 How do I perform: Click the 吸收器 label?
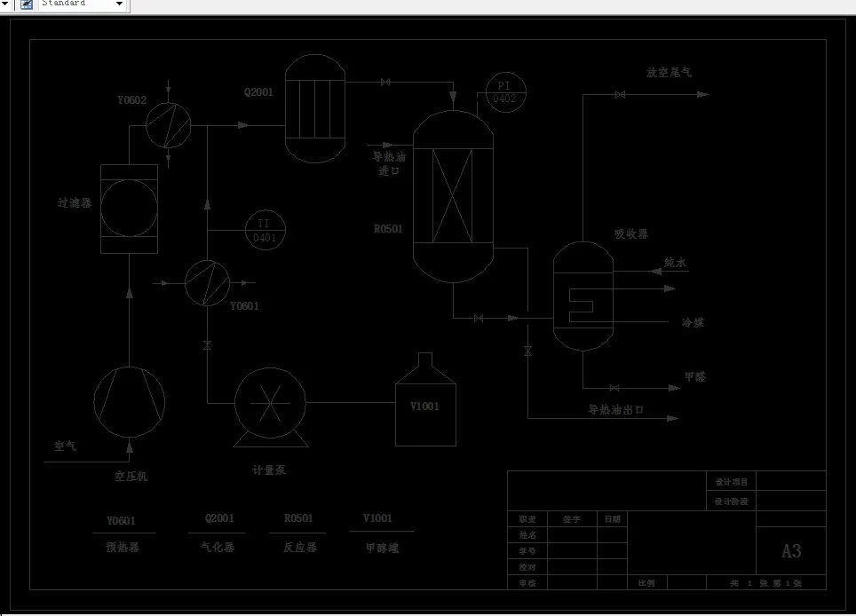point(631,234)
